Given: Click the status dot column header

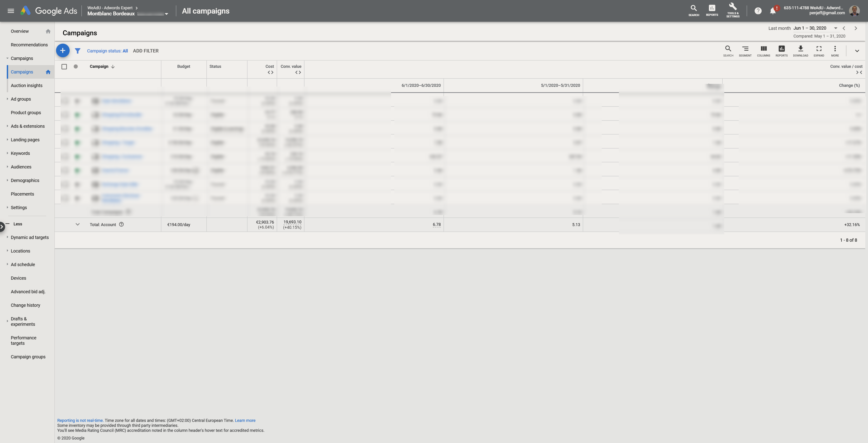Looking at the screenshot, I should tap(76, 66).
